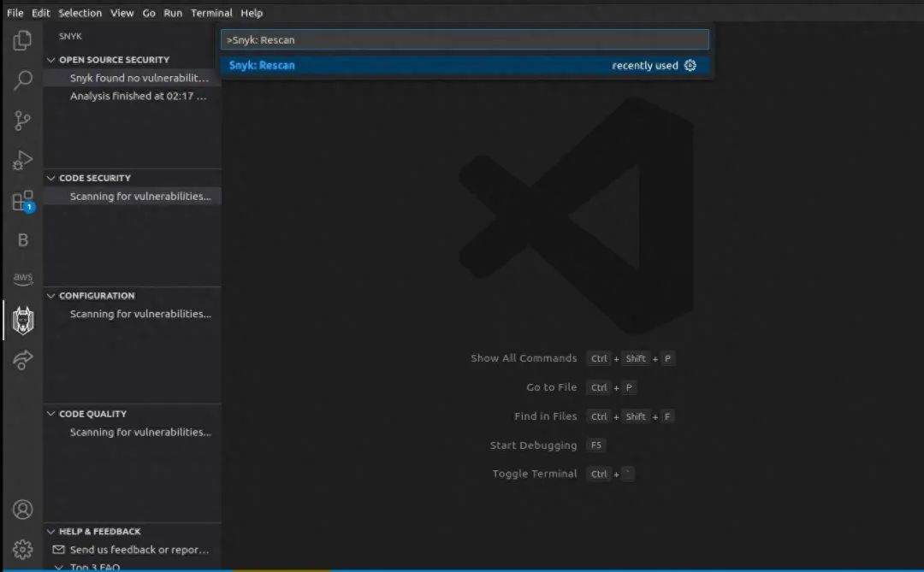Open the Go menu
Viewport: 924px width, 572px height.
click(x=149, y=12)
